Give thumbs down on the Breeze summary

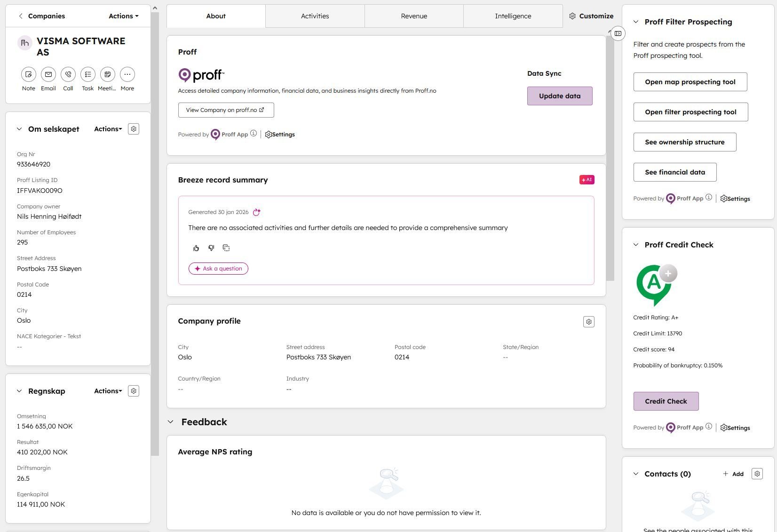[211, 248]
